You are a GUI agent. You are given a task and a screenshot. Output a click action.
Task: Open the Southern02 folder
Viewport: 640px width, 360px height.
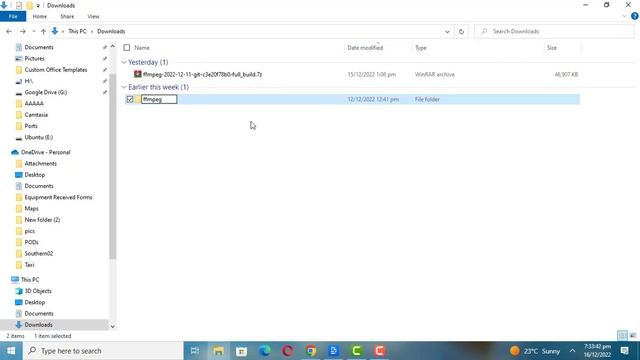point(38,253)
